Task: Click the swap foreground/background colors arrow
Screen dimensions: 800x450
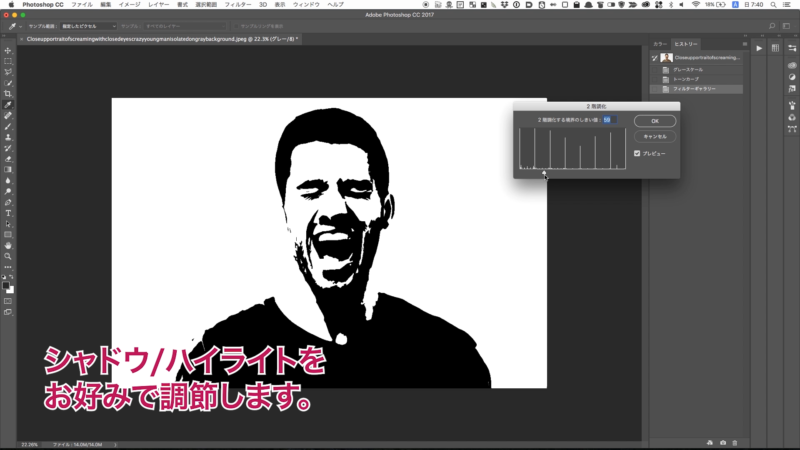Action: pos(11,277)
